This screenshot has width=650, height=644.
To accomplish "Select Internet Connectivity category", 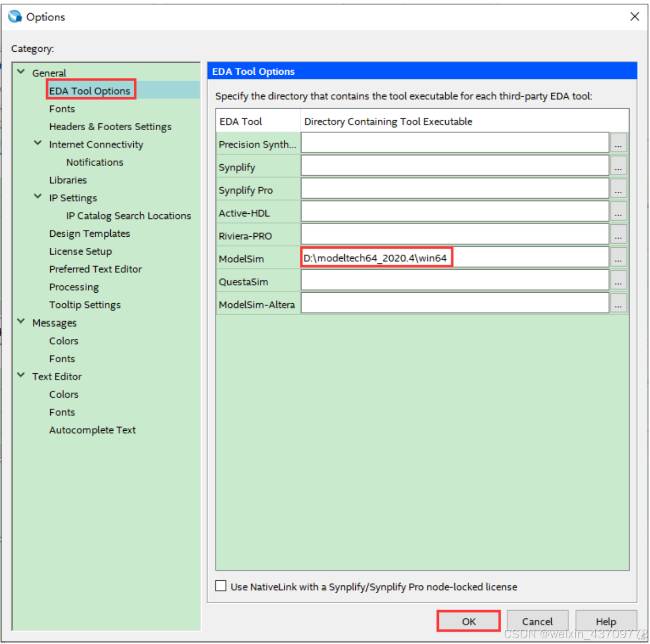I will (96, 144).
